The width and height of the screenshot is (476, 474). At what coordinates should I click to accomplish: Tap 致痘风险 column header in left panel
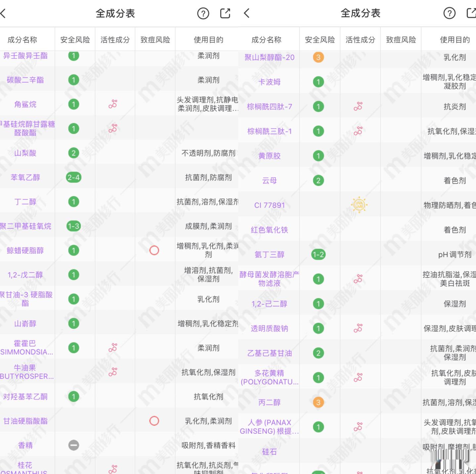pyautogui.click(x=155, y=40)
